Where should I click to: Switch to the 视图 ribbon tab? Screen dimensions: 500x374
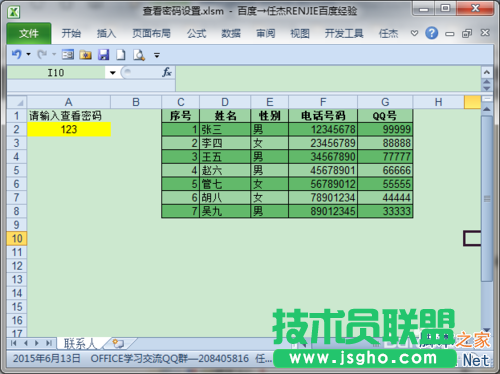[300, 34]
